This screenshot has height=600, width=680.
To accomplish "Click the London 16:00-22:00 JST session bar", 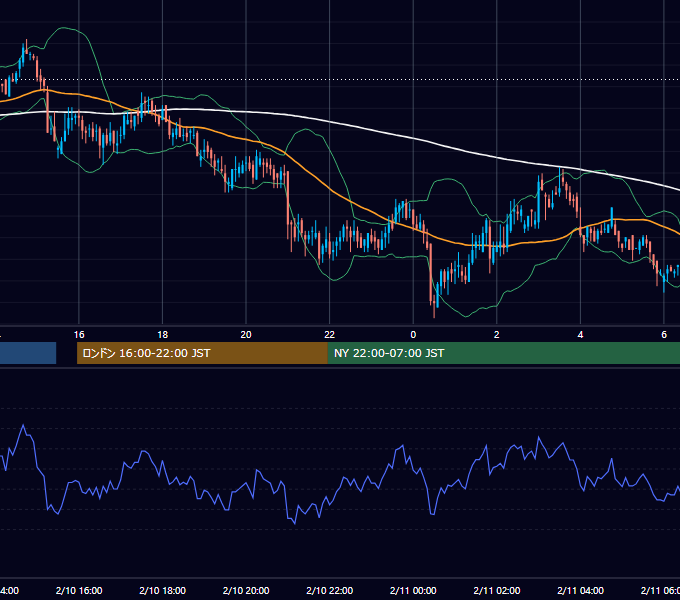I will [x=202, y=353].
